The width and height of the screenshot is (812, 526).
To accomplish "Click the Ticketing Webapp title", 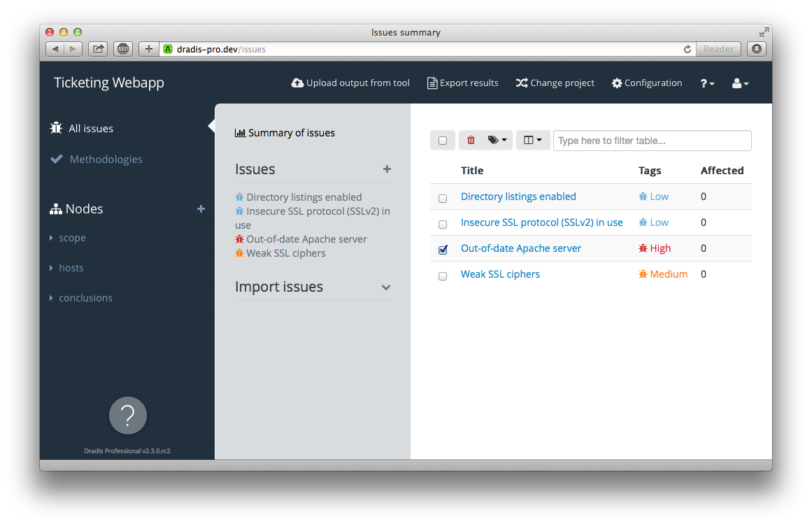I will point(108,83).
